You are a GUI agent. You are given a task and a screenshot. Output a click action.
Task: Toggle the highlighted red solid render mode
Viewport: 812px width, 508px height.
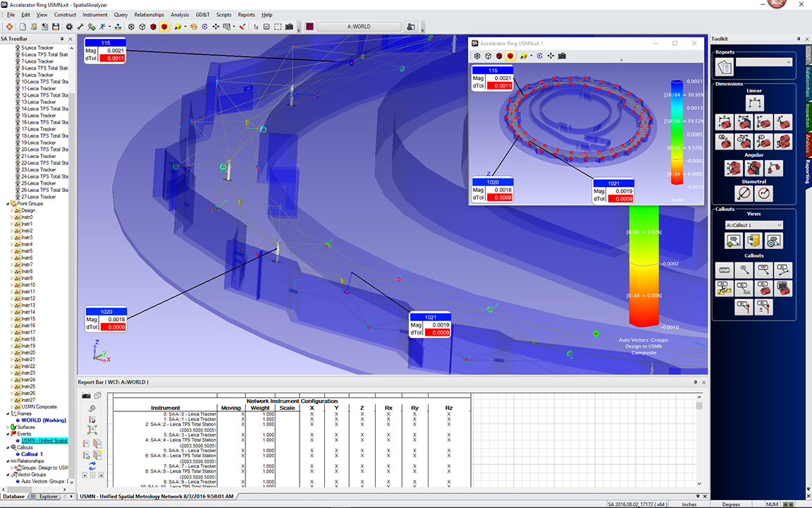click(x=164, y=27)
